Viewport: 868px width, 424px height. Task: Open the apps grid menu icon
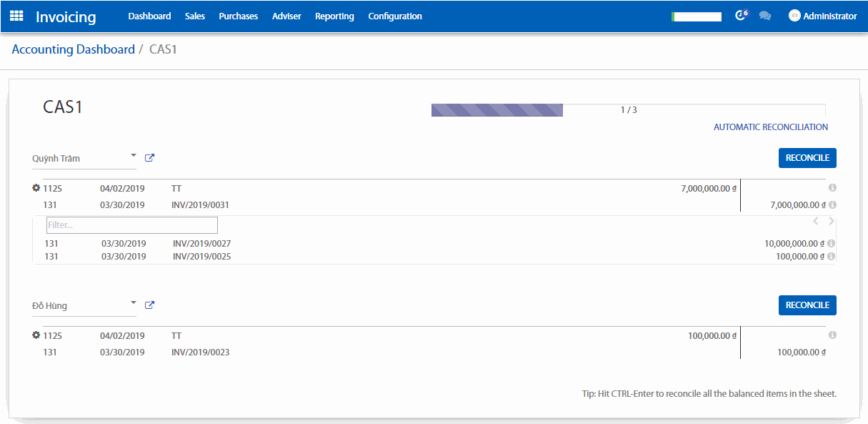tap(16, 16)
